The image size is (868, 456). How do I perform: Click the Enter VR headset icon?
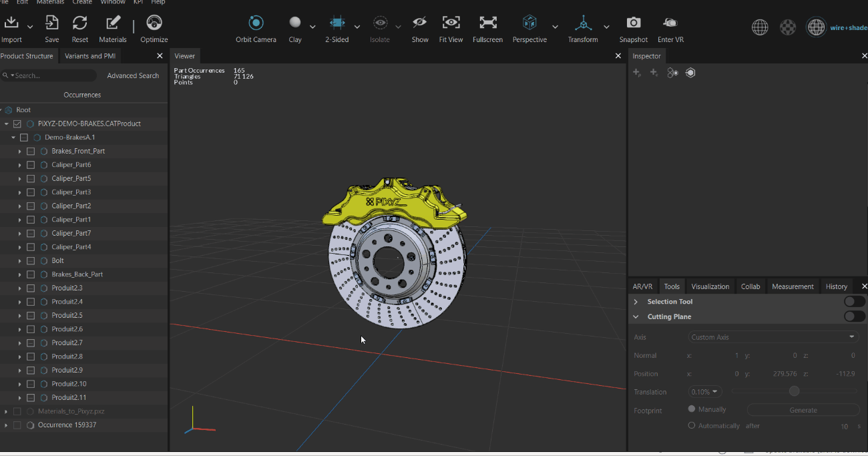coord(670,23)
